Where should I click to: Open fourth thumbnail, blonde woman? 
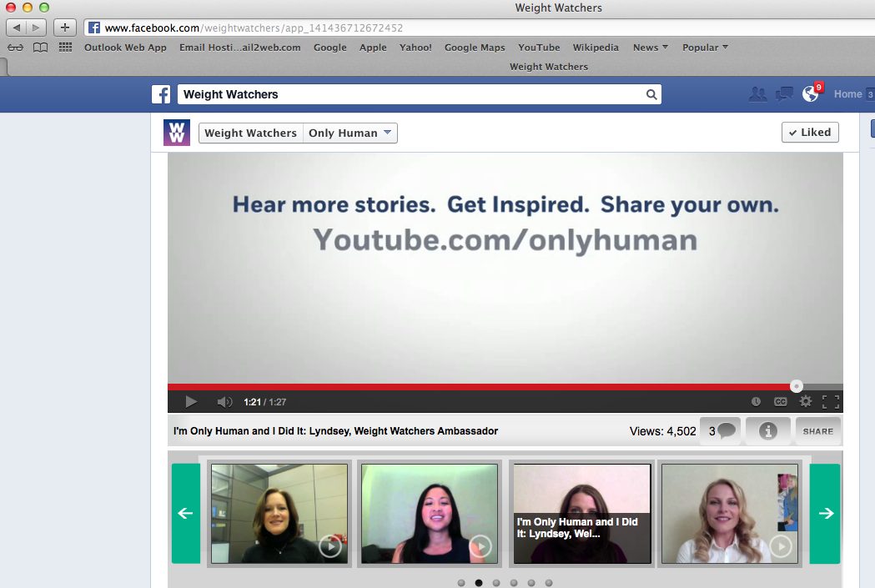730,514
